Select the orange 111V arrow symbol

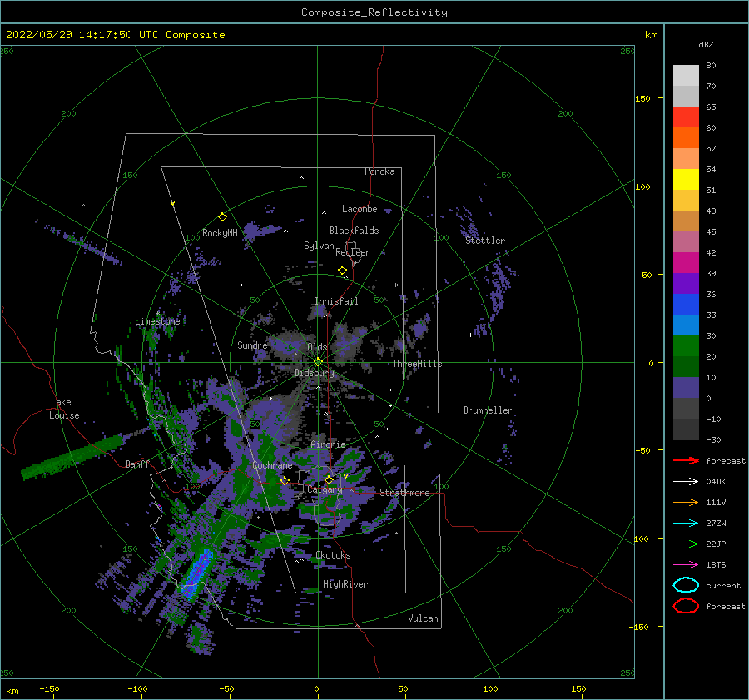(686, 502)
